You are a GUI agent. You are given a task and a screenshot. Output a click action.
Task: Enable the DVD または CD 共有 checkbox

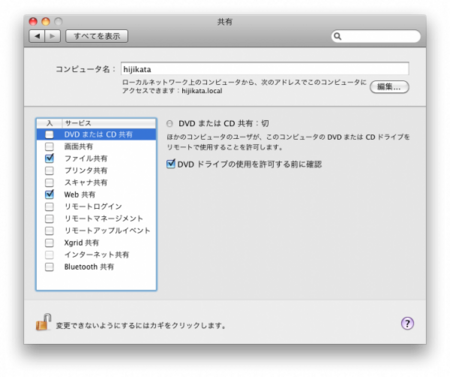coord(49,134)
